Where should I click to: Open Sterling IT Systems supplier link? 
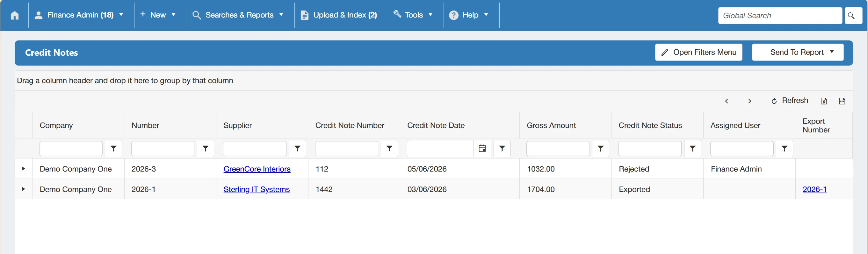click(257, 189)
